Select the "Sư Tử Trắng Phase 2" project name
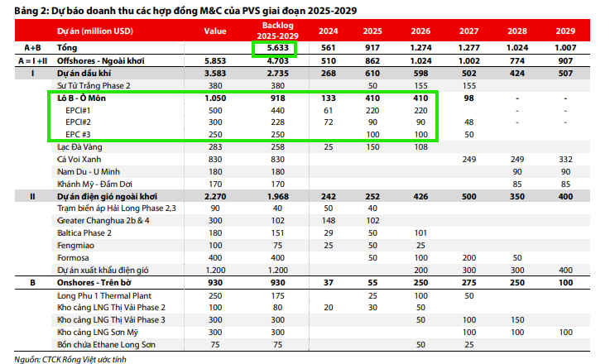Image resolution: width=610 pixels, height=364 pixels. click(x=94, y=86)
